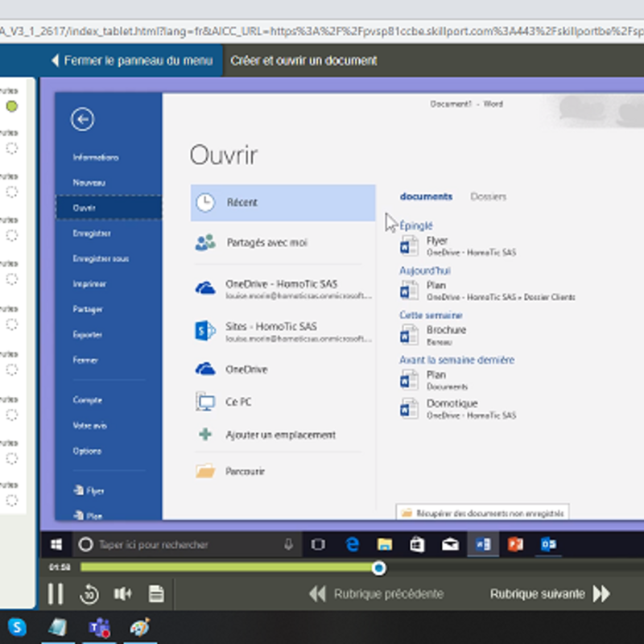
Task: Open Mail app in simulated taskbar
Action: point(450,545)
